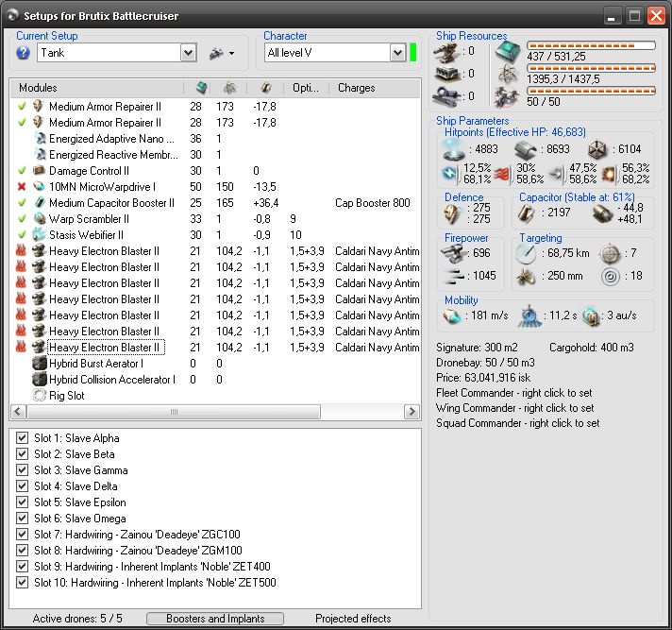Uncheck Slot 9: 'Noble' ZET400 hardwiring
Image resolution: width=672 pixels, height=630 pixels.
(23, 567)
